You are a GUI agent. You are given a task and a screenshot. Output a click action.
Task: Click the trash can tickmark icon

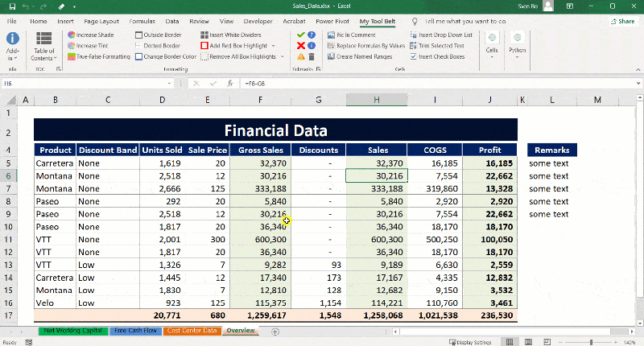312,56
